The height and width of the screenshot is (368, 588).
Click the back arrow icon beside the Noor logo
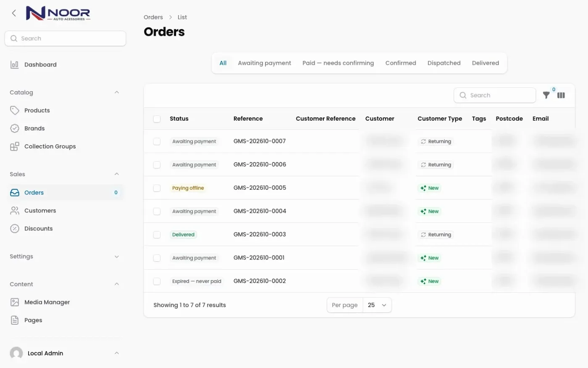pyautogui.click(x=14, y=13)
